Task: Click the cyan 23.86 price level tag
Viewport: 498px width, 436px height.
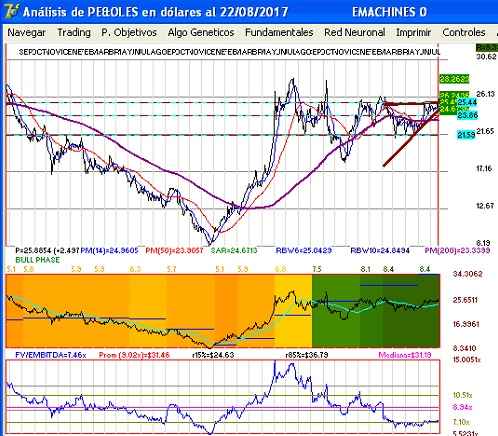Action: pyautogui.click(x=467, y=115)
